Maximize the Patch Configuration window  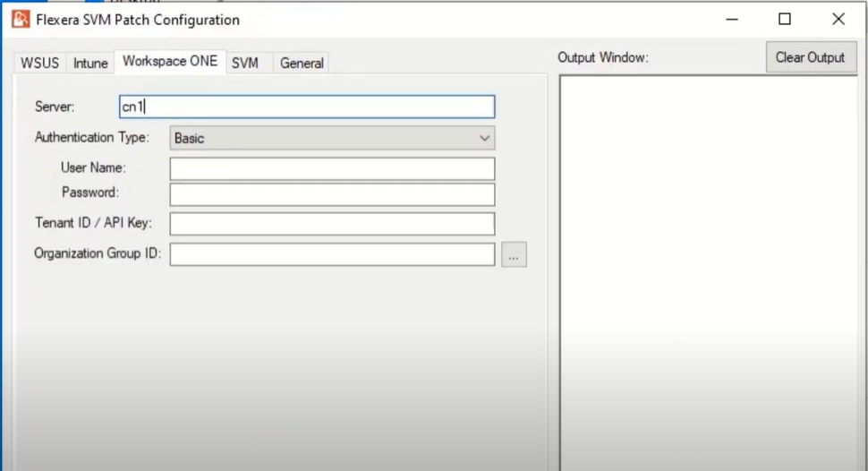pos(785,20)
